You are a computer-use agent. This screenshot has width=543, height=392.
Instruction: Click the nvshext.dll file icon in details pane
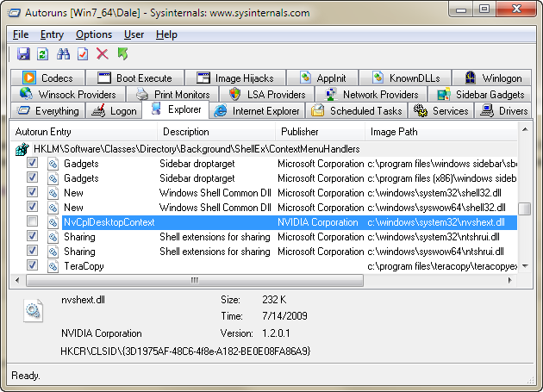click(34, 311)
